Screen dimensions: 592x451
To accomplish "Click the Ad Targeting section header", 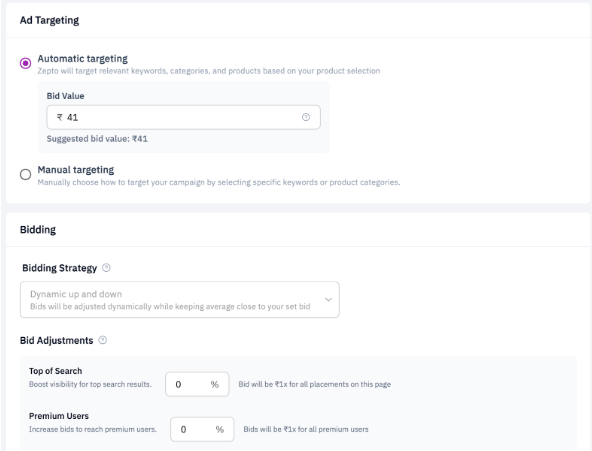I will pos(49,20).
